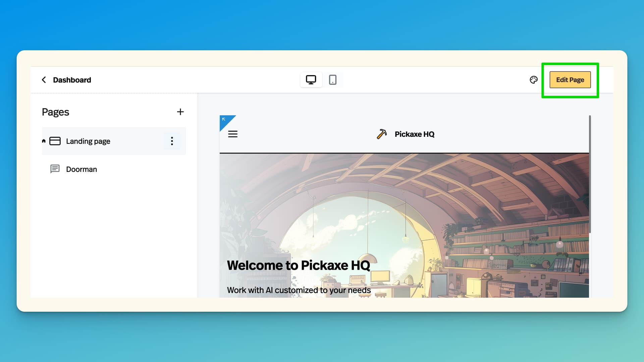
Task: Select the Landing page item
Action: pyautogui.click(x=114, y=141)
